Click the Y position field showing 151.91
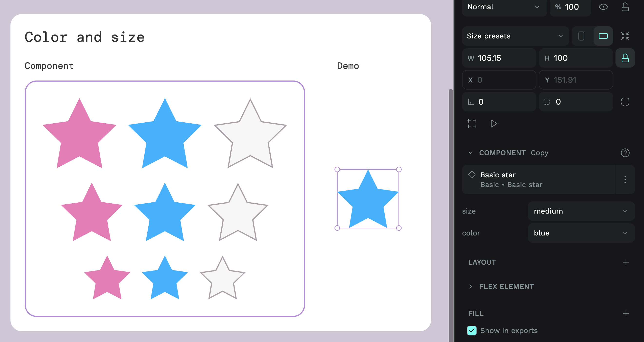 [576, 80]
